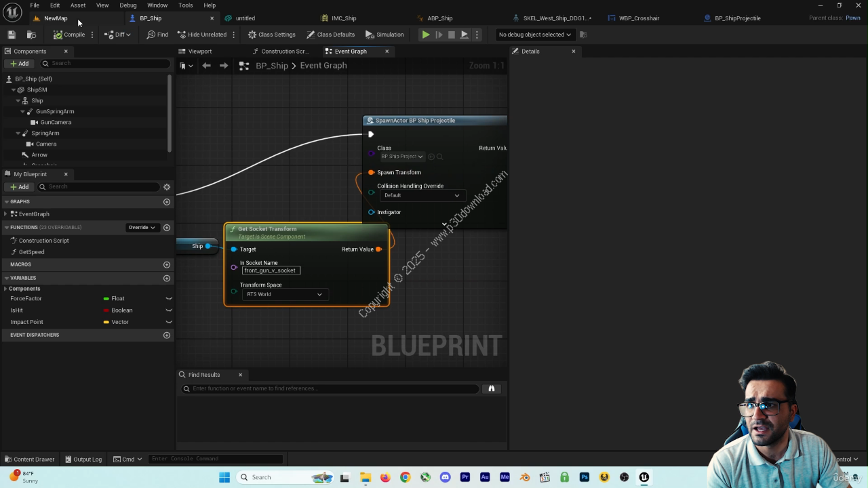Expand the Components variable group
Viewport: 868px width, 488px height.
tap(5, 289)
